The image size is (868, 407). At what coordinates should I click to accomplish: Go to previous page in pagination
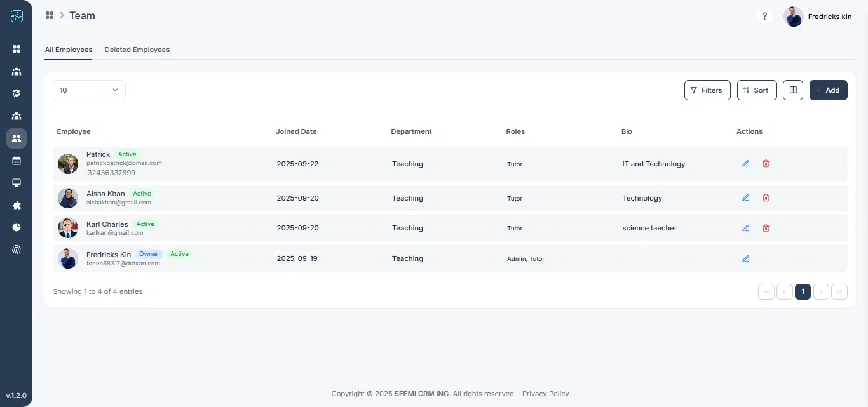click(x=785, y=291)
